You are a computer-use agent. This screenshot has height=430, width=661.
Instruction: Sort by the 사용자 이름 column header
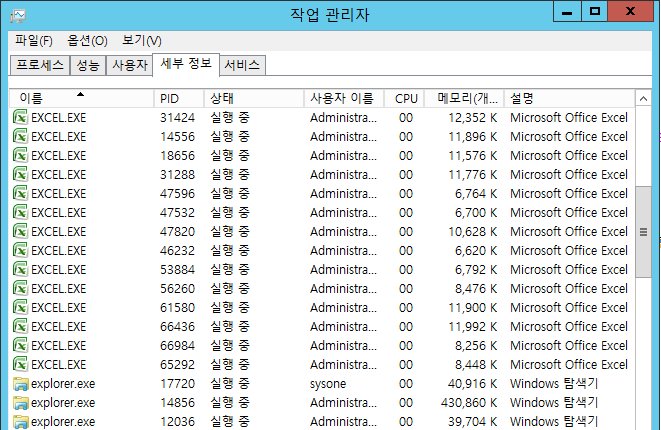point(344,98)
